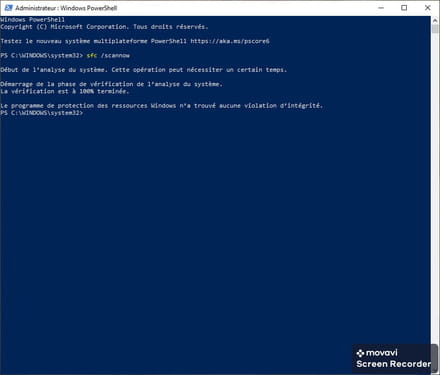Click after the last PS C:\WINDOWS\system32> prompt
The image size is (440, 375).
[x=86, y=113]
